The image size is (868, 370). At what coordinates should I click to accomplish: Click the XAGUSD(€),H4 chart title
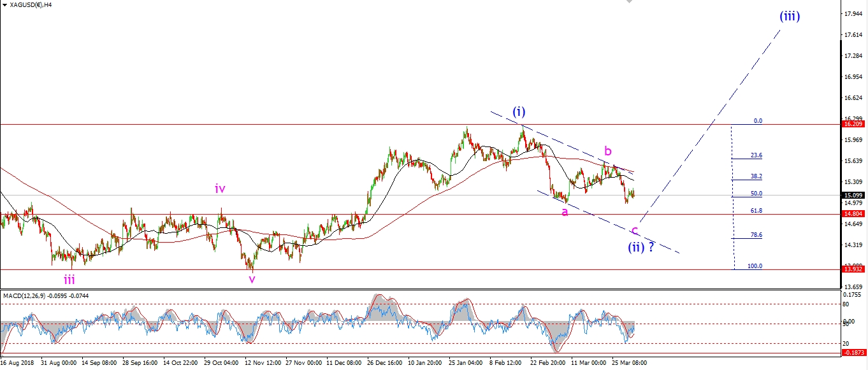[31, 6]
